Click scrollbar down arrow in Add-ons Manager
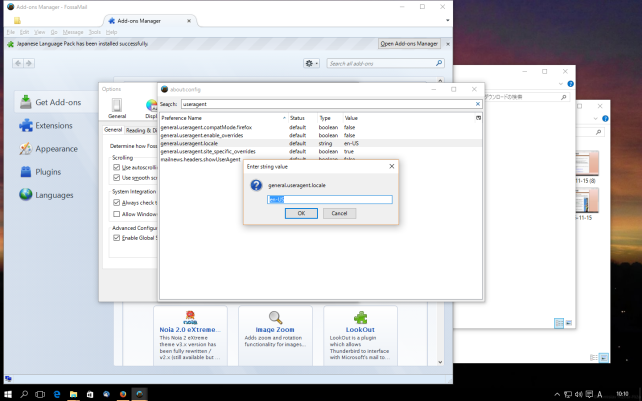The image size is (642, 401). click(x=440, y=362)
